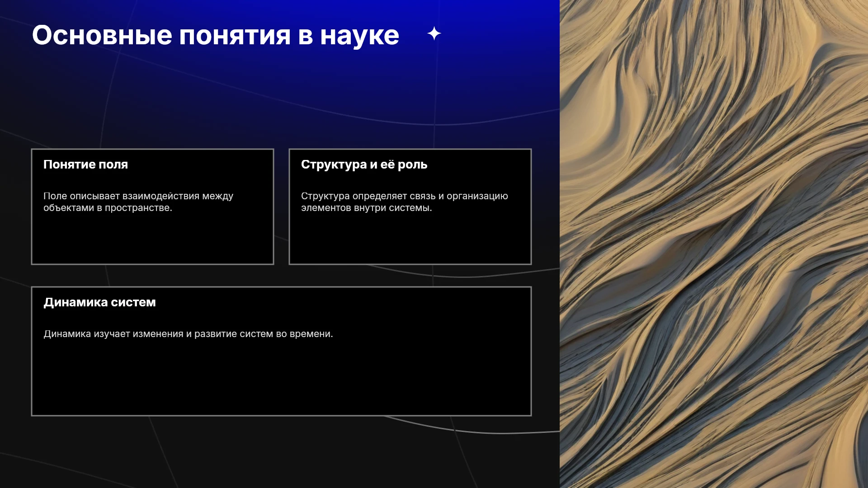The image size is (868, 488).
Task: Click the word 'науке' in the title
Action: click(359, 36)
